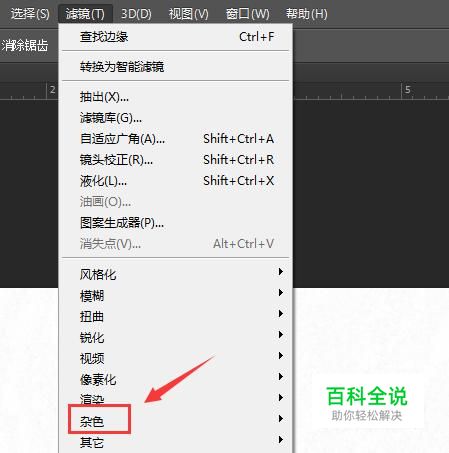Expand the 扭曲 submenu

pyautogui.click(x=176, y=316)
